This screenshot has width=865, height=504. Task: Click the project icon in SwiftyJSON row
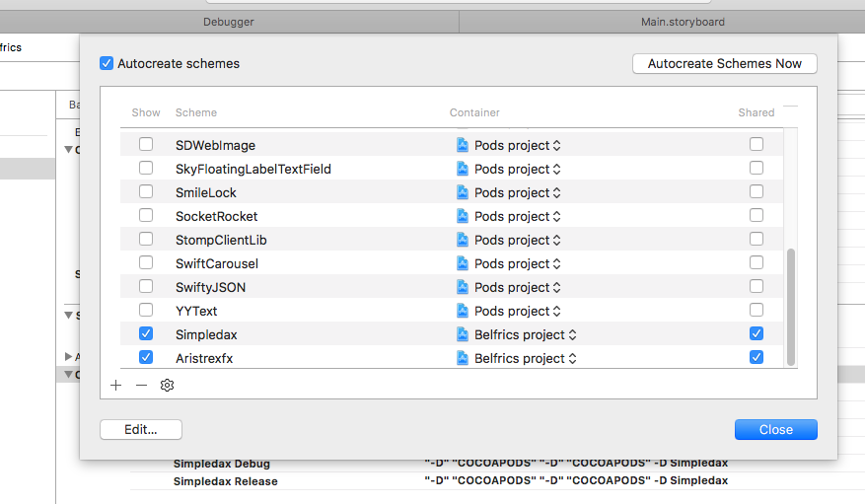point(463,287)
